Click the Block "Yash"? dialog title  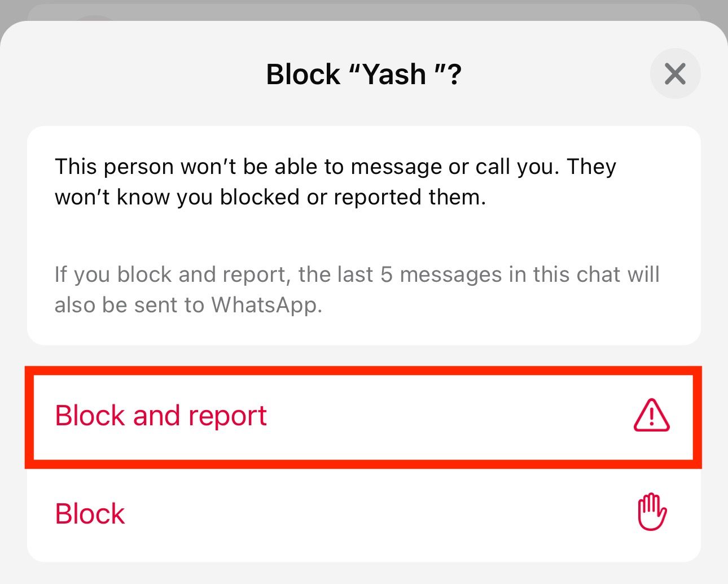coord(363,74)
